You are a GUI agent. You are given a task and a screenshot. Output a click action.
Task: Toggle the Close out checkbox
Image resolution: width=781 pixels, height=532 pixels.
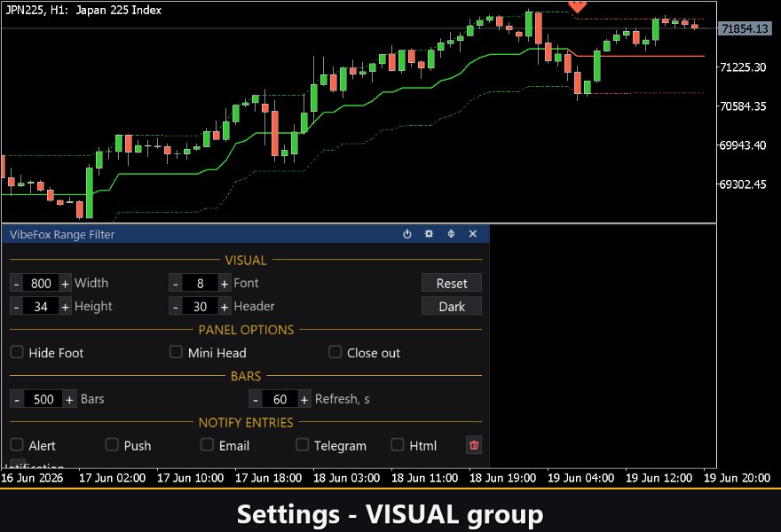tap(335, 352)
